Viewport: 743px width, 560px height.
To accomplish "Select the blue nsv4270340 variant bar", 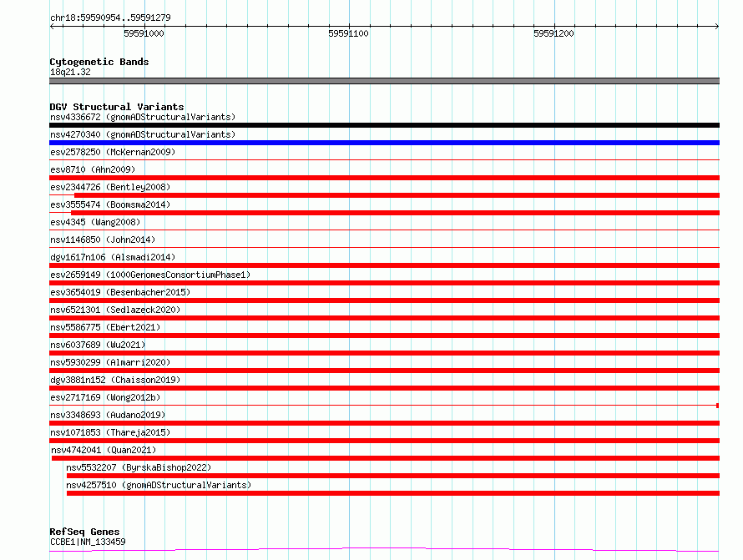I will 384,143.
